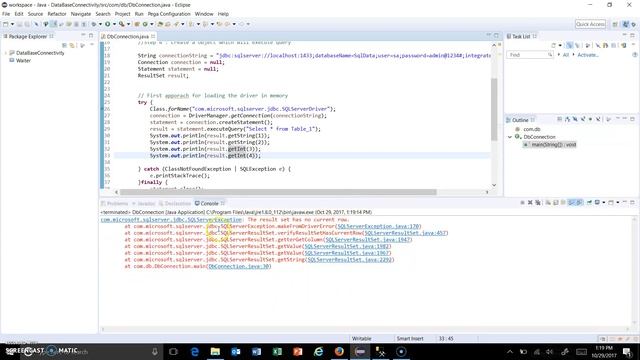The image size is (640, 360).
Task: Toggle Word Wrap in Console toolbar
Action: 564,202
